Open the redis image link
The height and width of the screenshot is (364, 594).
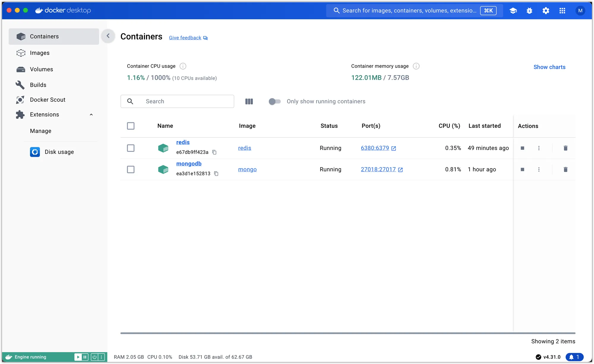pyautogui.click(x=245, y=148)
